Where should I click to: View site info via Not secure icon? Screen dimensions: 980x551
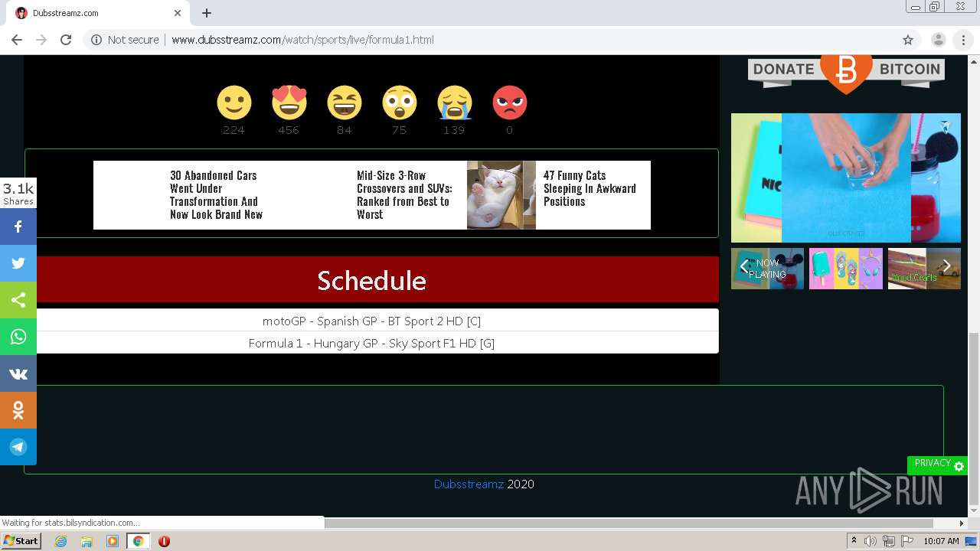point(96,40)
